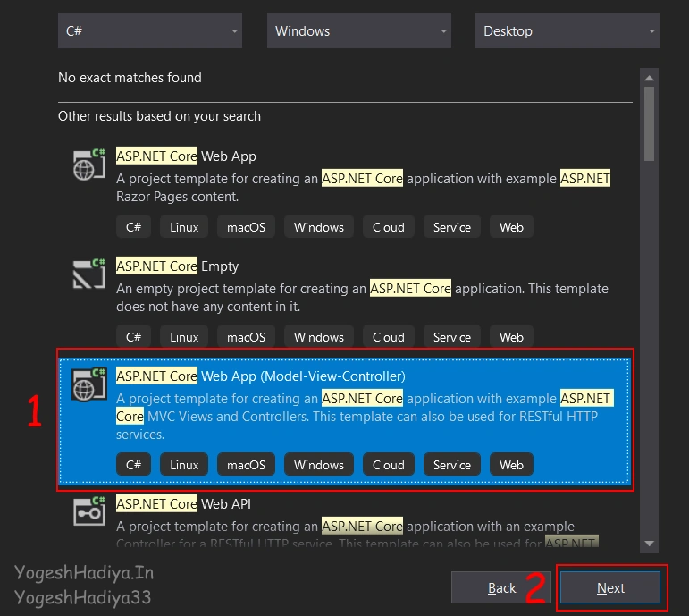Image resolution: width=689 pixels, height=616 pixels.
Task: Click the Model-View-Controller template icon
Action: point(89,384)
